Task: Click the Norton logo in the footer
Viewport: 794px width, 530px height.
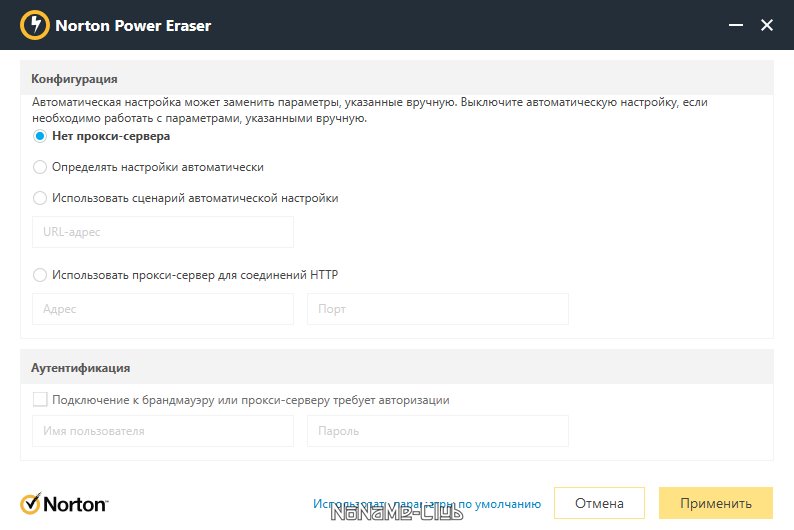Action: click(65, 503)
